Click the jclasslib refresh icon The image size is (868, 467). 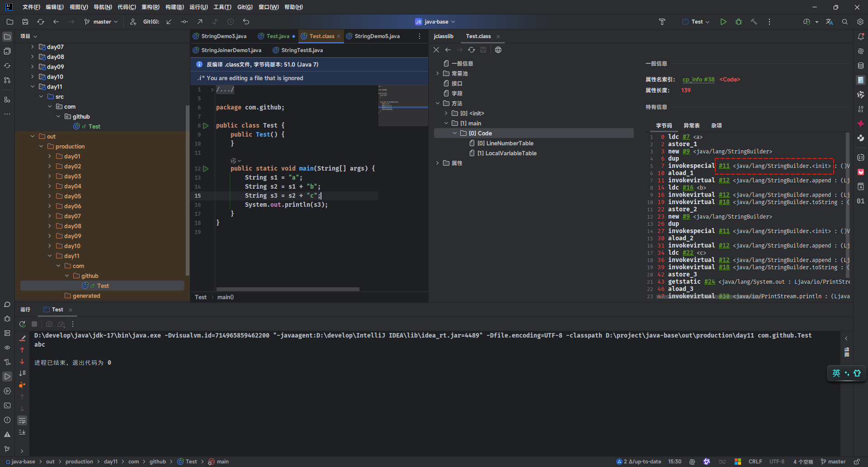pyautogui.click(x=472, y=50)
